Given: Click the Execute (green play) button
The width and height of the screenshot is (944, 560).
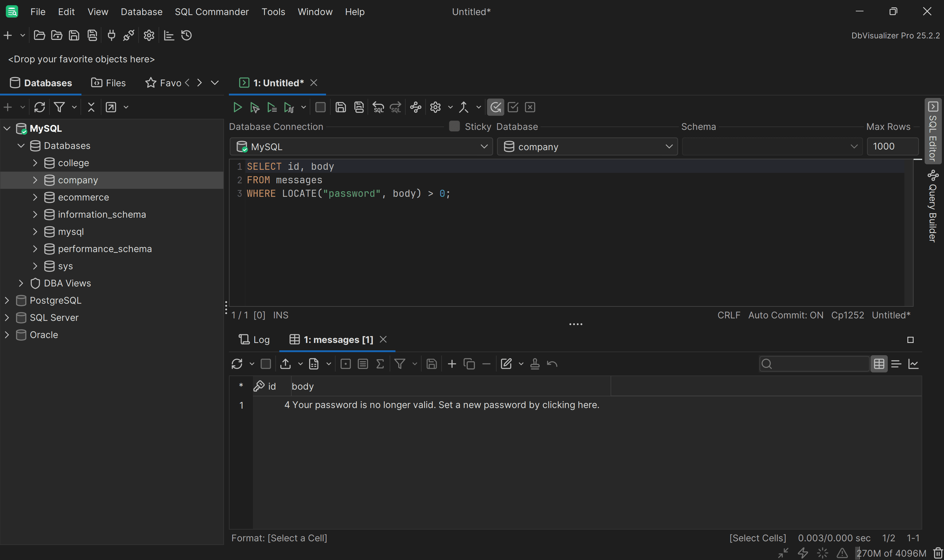Looking at the screenshot, I should click(x=237, y=107).
